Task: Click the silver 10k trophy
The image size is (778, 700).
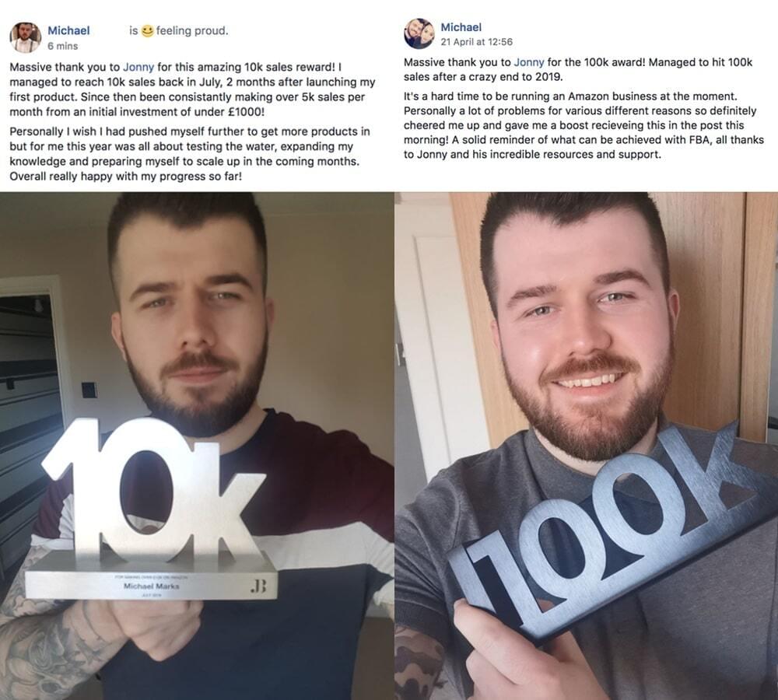Action: click(x=152, y=509)
